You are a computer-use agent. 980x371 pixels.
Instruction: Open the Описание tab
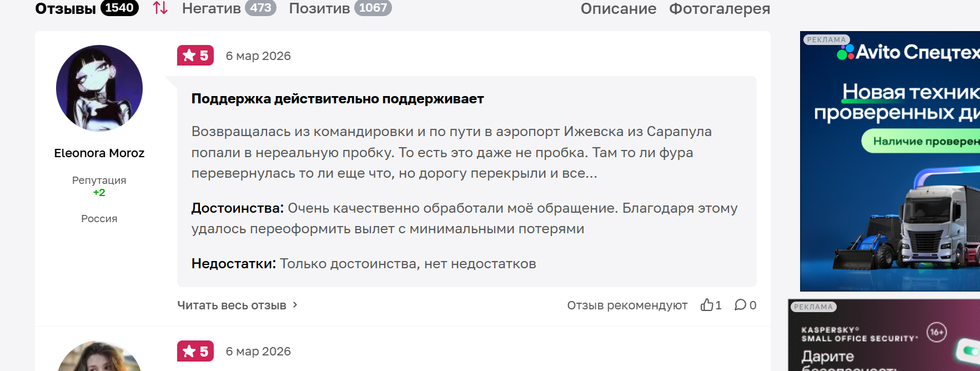click(x=618, y=9)
